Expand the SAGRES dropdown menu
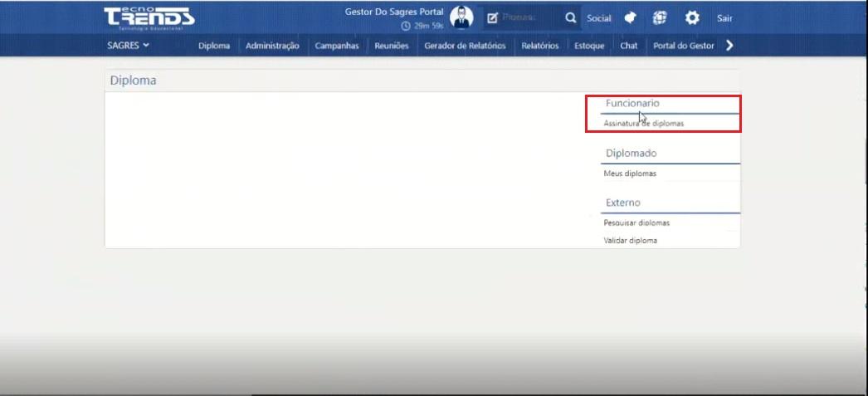The image size is (868, 396). pyautogui.click(x=129, y=46)
